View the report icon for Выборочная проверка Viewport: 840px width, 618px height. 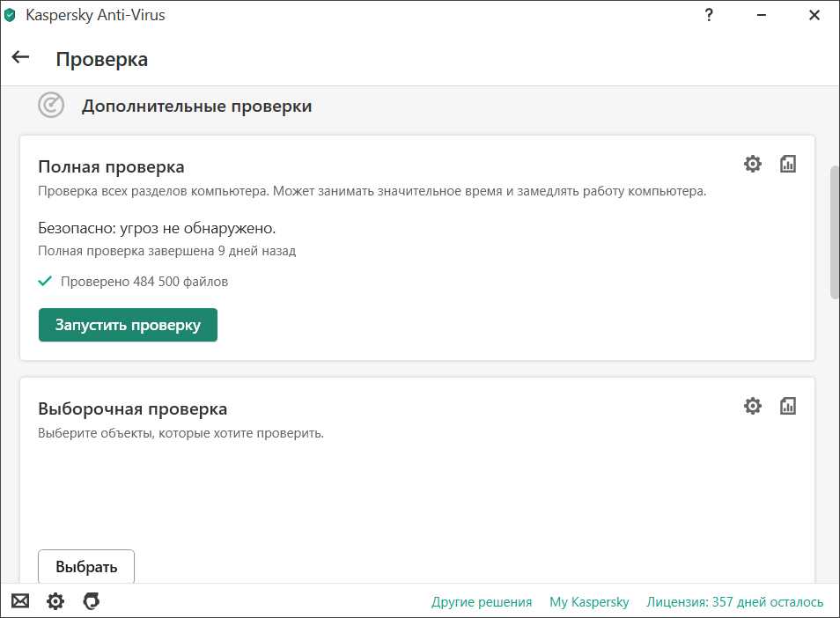click(788, 406)
